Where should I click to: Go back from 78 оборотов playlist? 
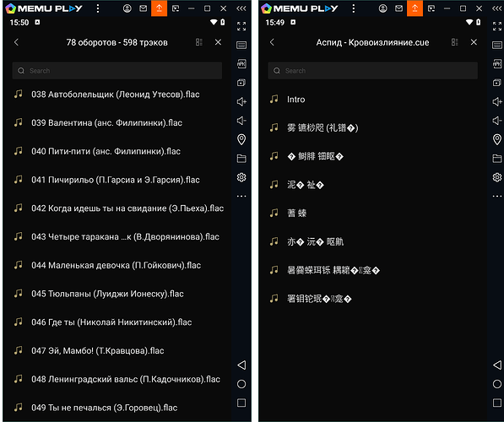tap(16, 42)
